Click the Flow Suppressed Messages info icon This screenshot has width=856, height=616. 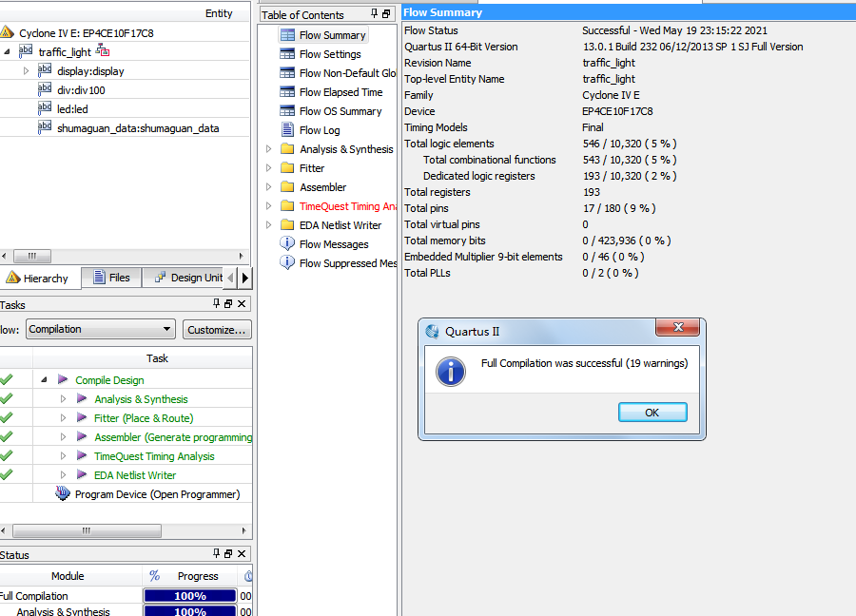[x=287, y=262]
